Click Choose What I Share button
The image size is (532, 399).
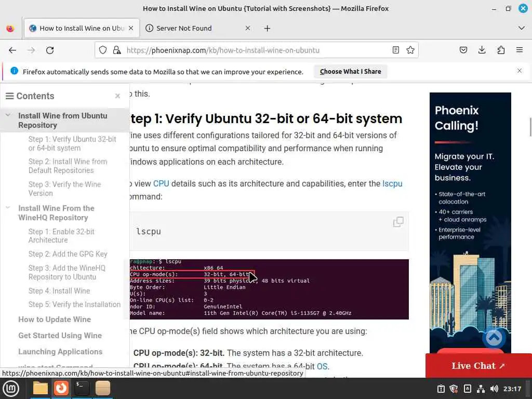pos(351,72)
